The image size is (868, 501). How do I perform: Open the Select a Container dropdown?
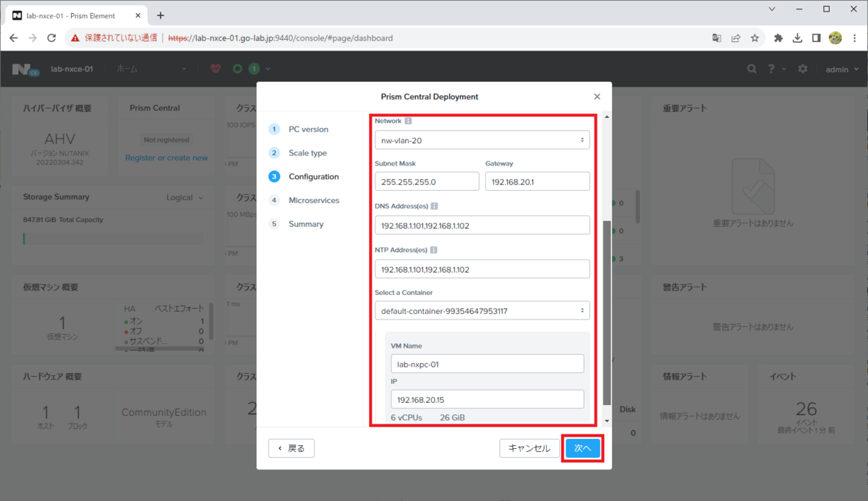click(482, 311)
